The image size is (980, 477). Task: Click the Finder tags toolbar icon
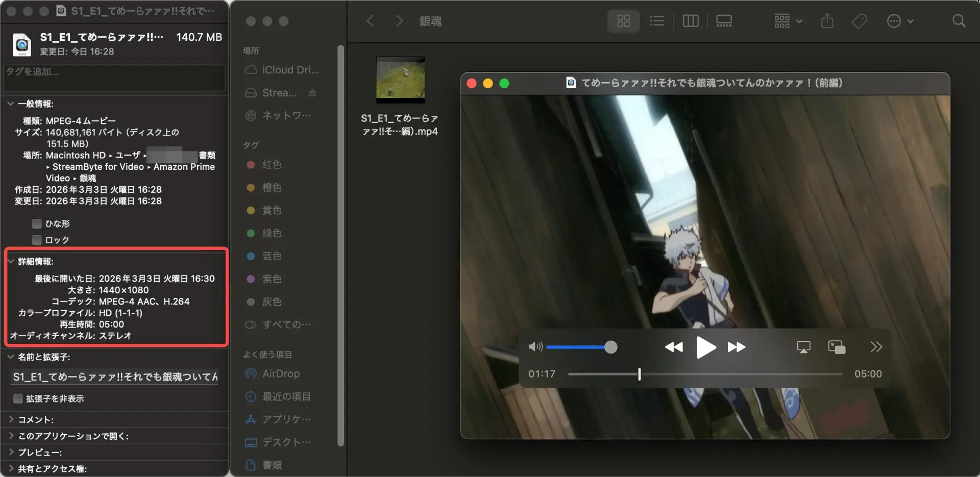point(860,21)
